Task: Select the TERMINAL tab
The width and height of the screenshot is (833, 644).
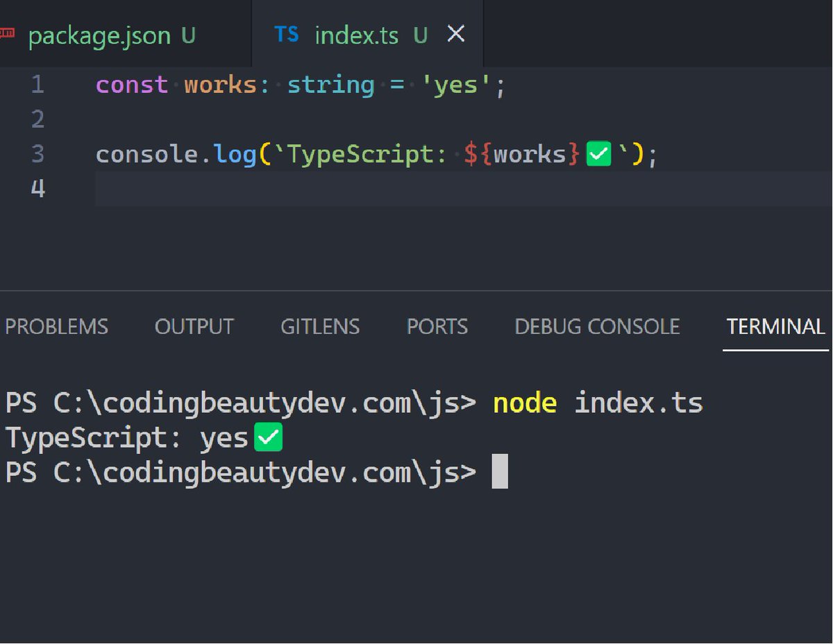Action: [775, 326]
